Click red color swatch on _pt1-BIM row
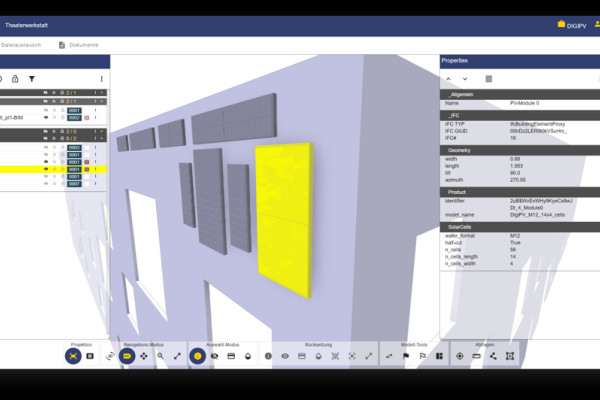 (87, 118)
